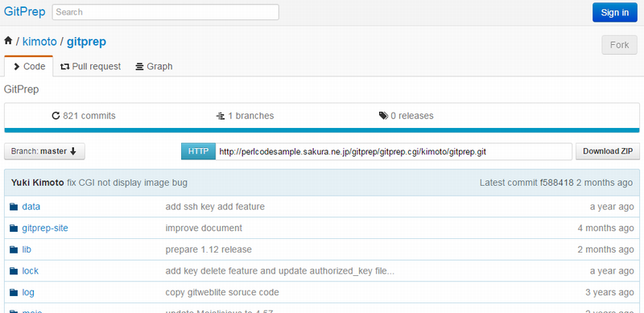Click 'add key delete feature' commit message
Screen dimensions: 644x313
(280, 270)
